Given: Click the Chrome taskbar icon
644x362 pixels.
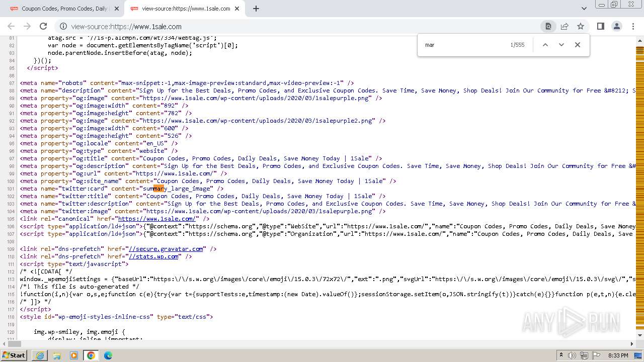Looking at the screenshot, I should (x=91, y=355).
